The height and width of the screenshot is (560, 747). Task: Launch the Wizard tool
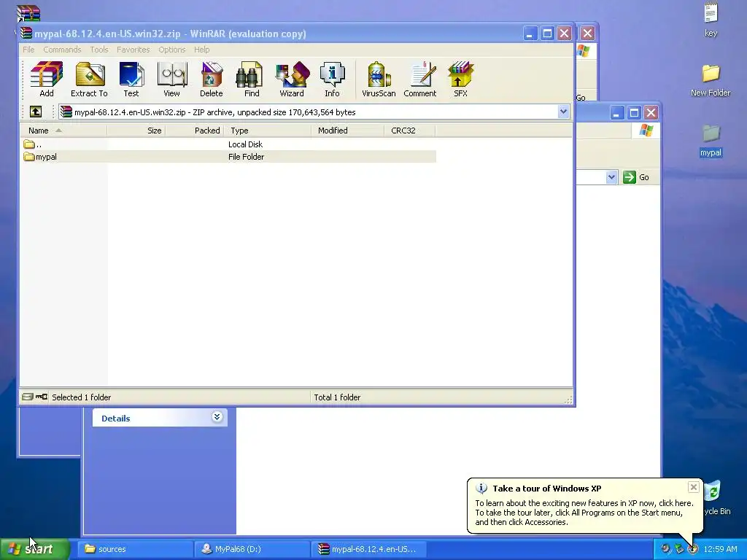click(x=292, y=79)
